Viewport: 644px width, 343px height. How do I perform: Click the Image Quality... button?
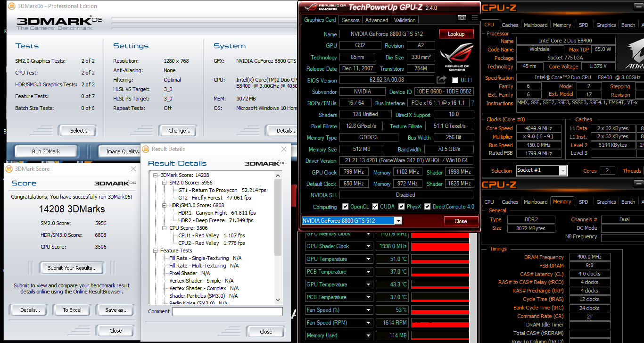click(x=123, y=151)
